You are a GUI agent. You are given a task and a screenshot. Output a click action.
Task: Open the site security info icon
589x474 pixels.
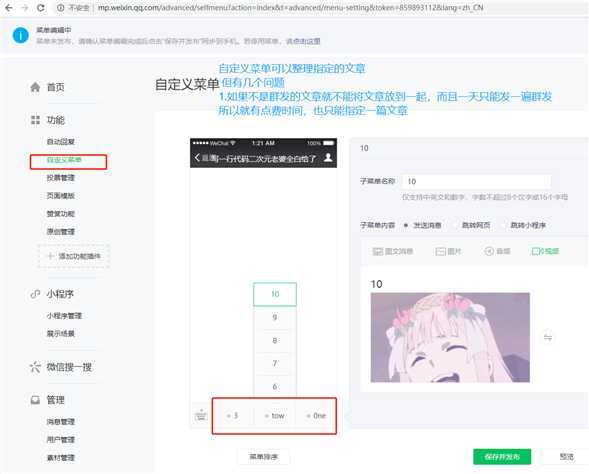60,8
